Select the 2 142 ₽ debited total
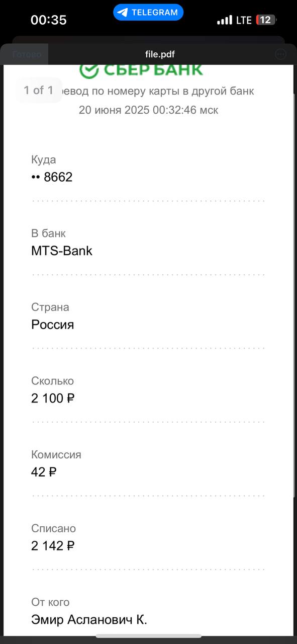297x644 pixels. click(x=53, y=546)
